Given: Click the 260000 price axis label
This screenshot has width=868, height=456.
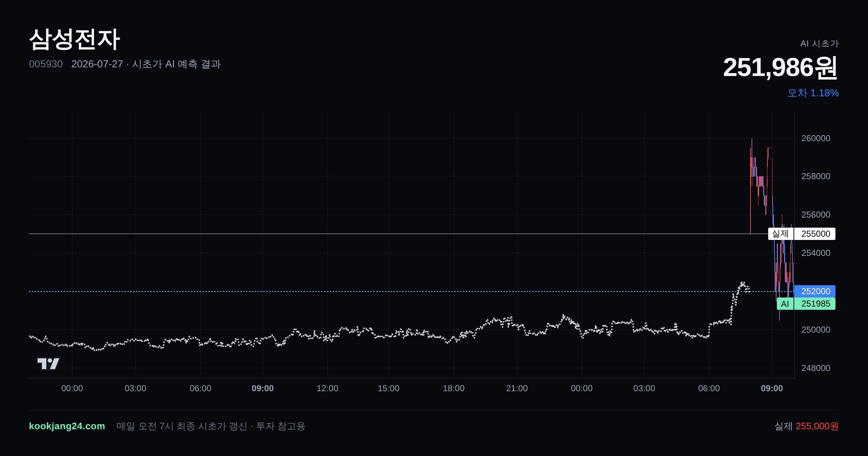Looking at the screenshot, I should pyautogui.click(x=816, y=138).
